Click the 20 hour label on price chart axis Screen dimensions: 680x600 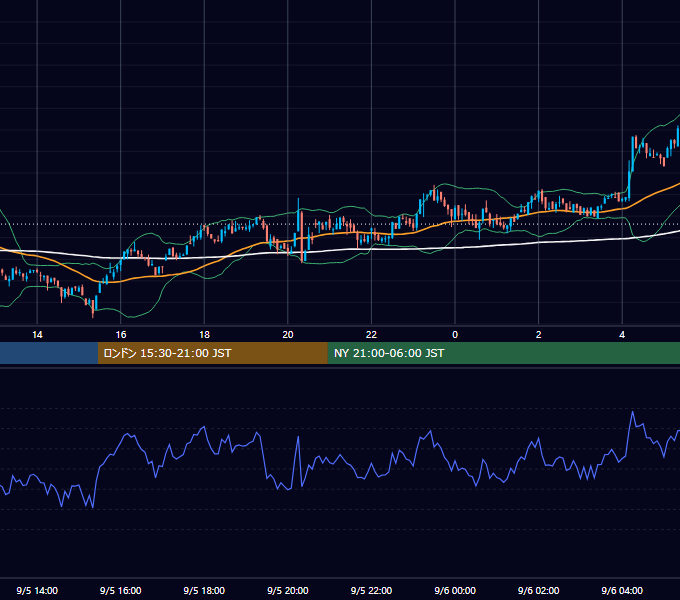coord(288,335)
